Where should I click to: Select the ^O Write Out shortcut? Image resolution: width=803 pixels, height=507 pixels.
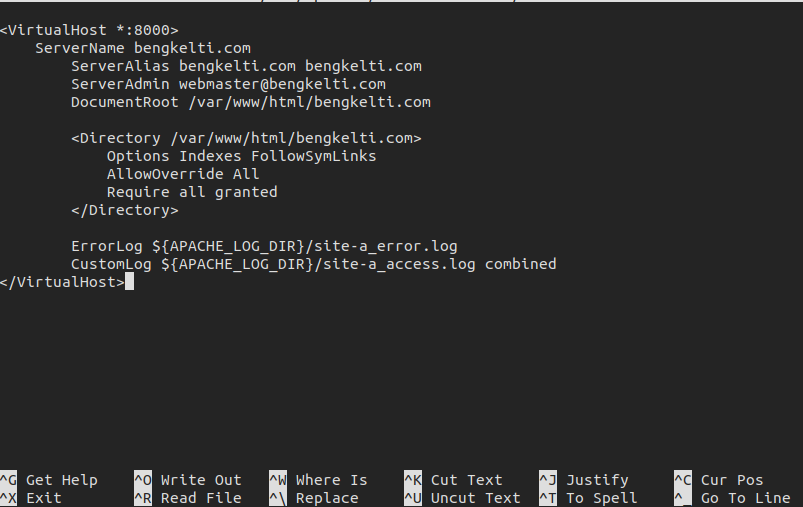[x=187, y=480]
